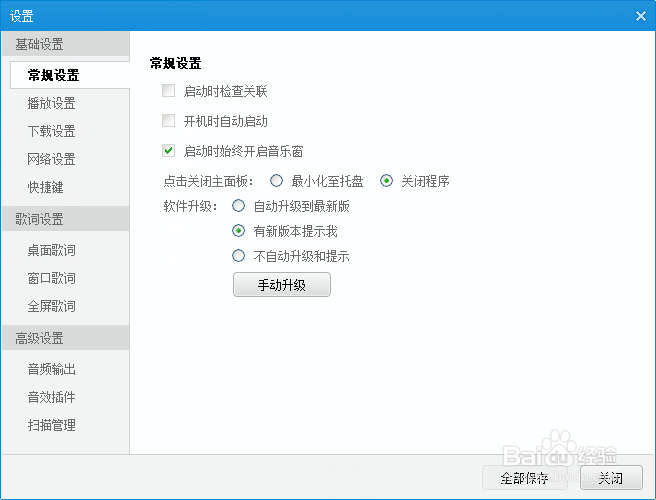Click 全部保存 to save settings
This screenshot has height=500, width=656.
[x=524, y=477]
